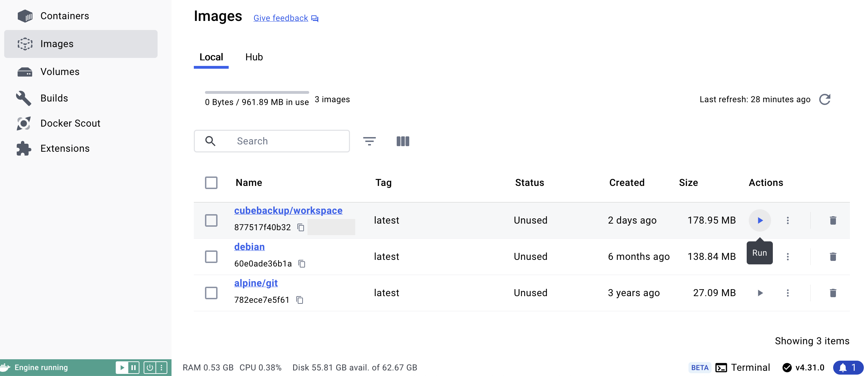
Task: Select Images in the sidebar
Action: (x=81, y=44)
